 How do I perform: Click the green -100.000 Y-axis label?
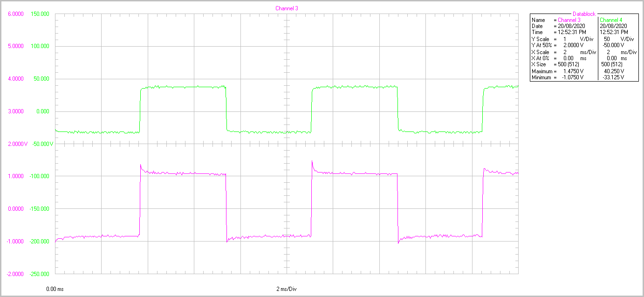click(x=40, y=176)
